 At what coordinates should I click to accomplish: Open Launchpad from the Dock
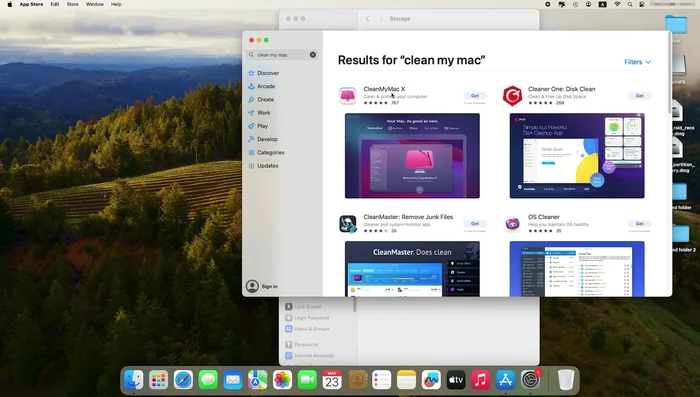(158, 380)
